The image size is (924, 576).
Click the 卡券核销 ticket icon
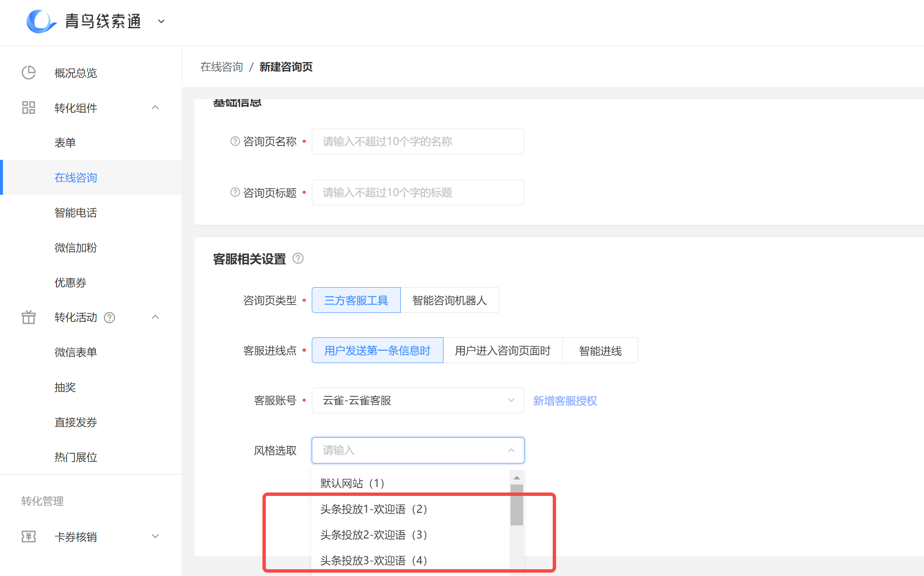pyautogui.click(x=28, y=536)
